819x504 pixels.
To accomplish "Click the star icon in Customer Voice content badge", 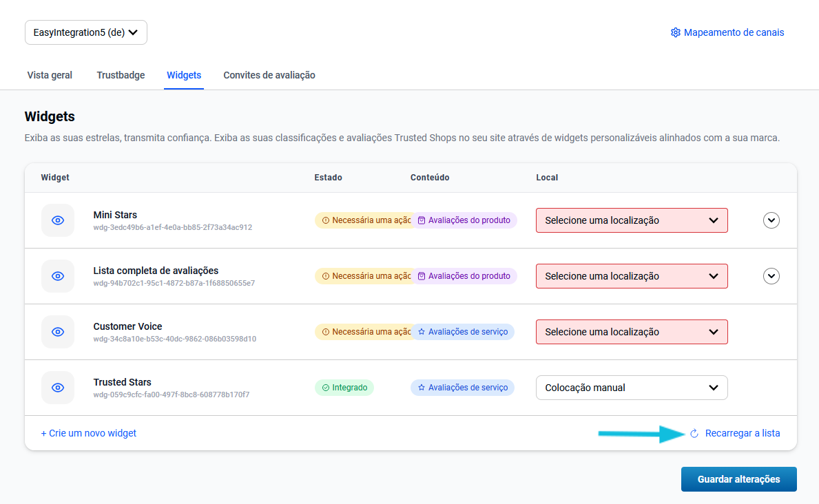I will click(421, 332).
